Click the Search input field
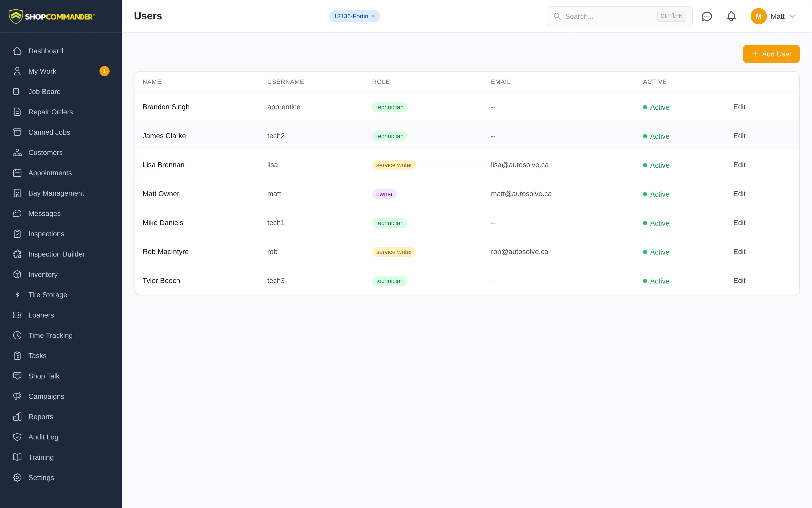The width and height of the screenshot is (812, 508). tap(619, 16)
